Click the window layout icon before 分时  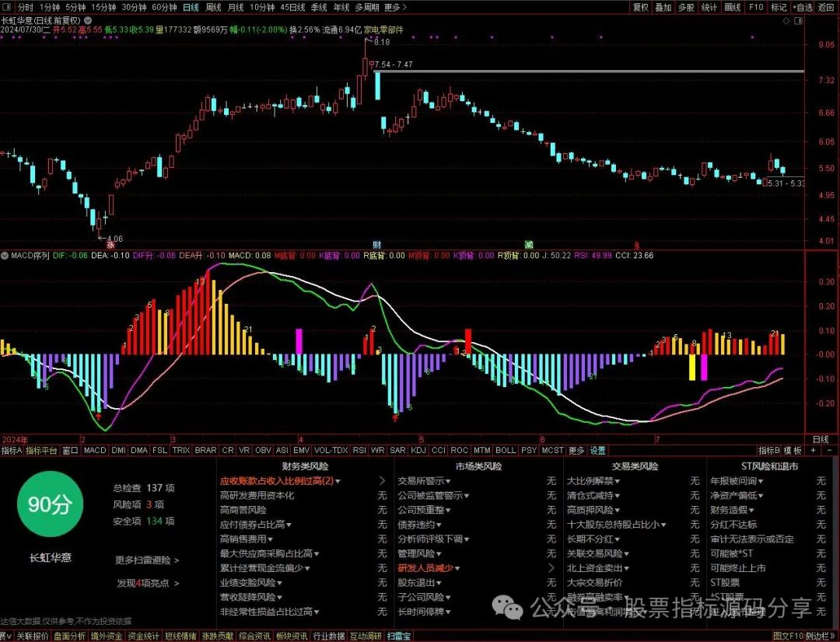[x=8, y=7]
